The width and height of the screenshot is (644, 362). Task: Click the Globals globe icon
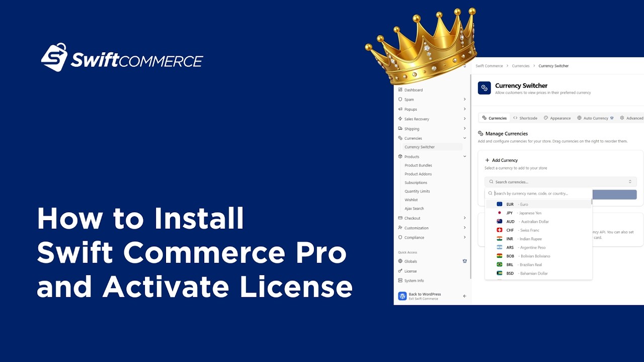[x=400, y=261]
